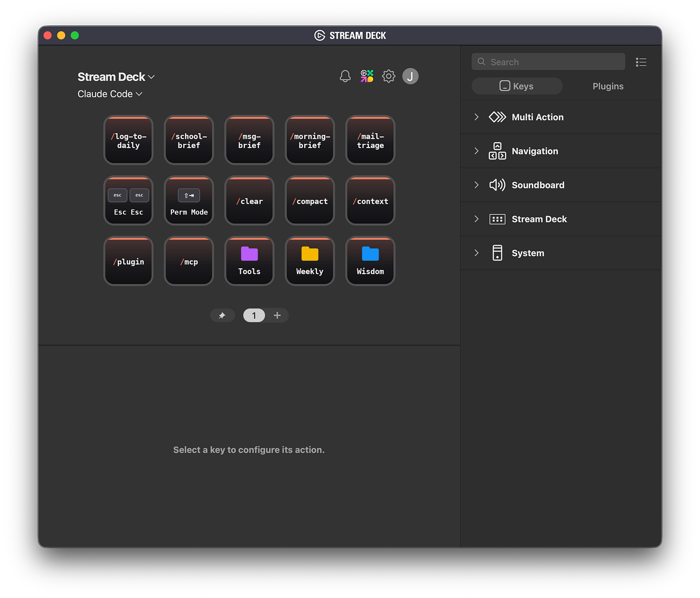Click the Stream Deck category label
The image size is (700, 598).
tap(539, 219)
